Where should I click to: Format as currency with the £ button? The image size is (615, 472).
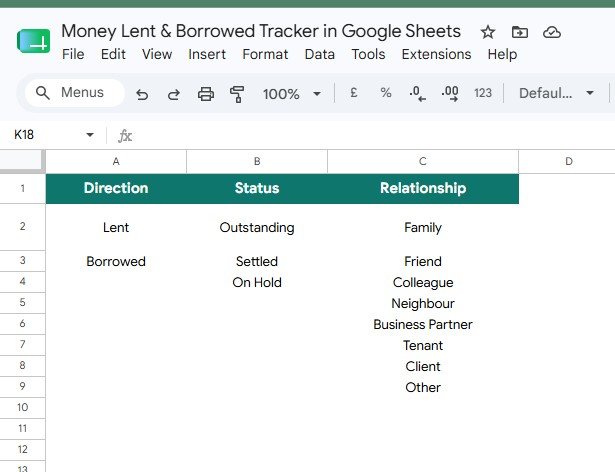tap(353, 93)
